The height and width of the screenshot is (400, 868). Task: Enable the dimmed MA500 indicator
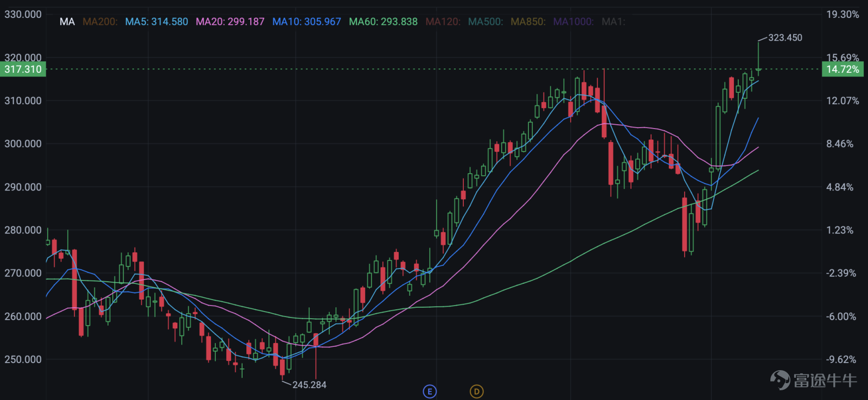486,22
